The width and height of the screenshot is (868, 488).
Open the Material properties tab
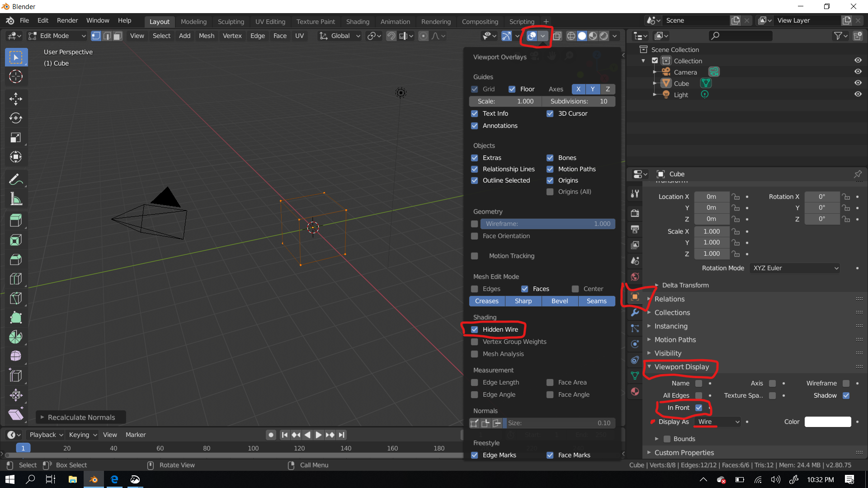pos(635,391)
